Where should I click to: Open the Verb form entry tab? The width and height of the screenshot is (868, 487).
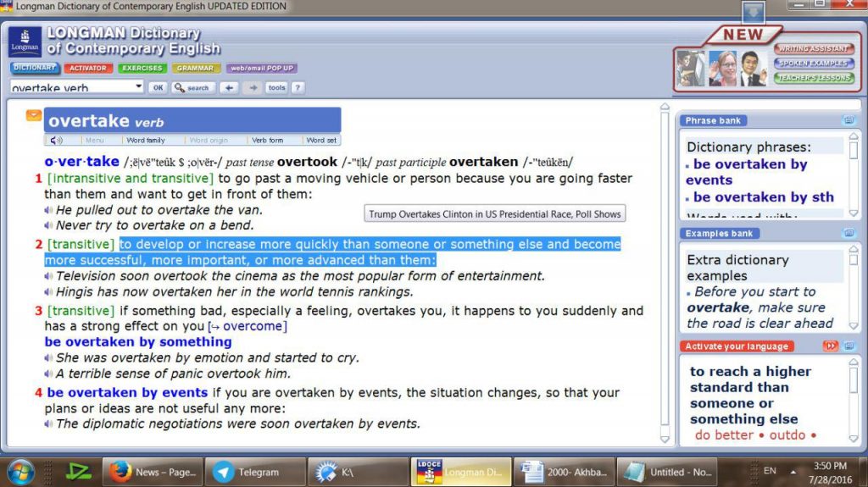point(267,141)
